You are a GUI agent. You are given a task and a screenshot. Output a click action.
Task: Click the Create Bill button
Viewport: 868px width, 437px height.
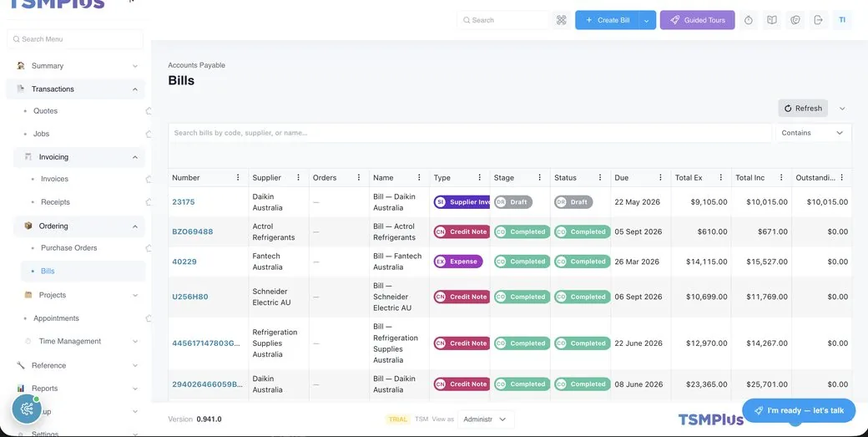[608, 20]
